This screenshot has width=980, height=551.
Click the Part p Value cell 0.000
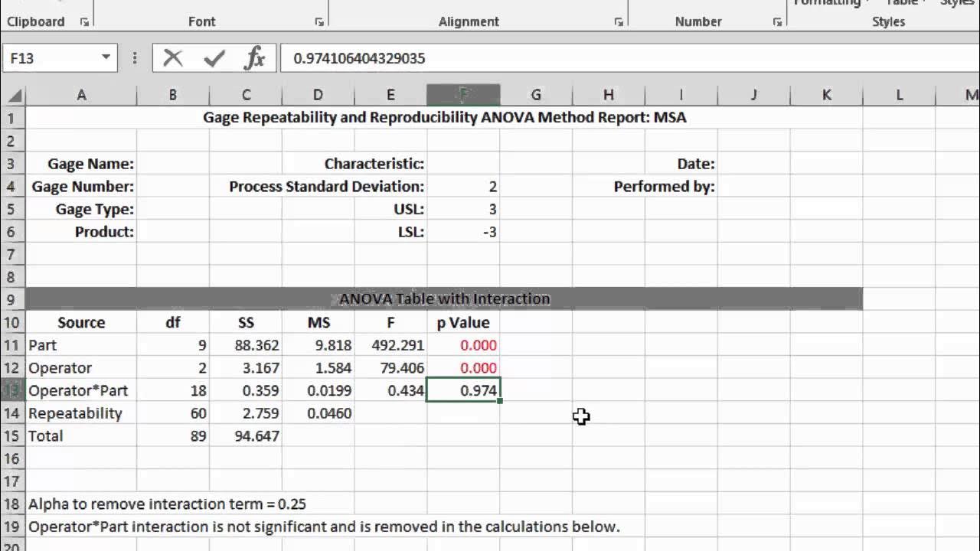463,345
